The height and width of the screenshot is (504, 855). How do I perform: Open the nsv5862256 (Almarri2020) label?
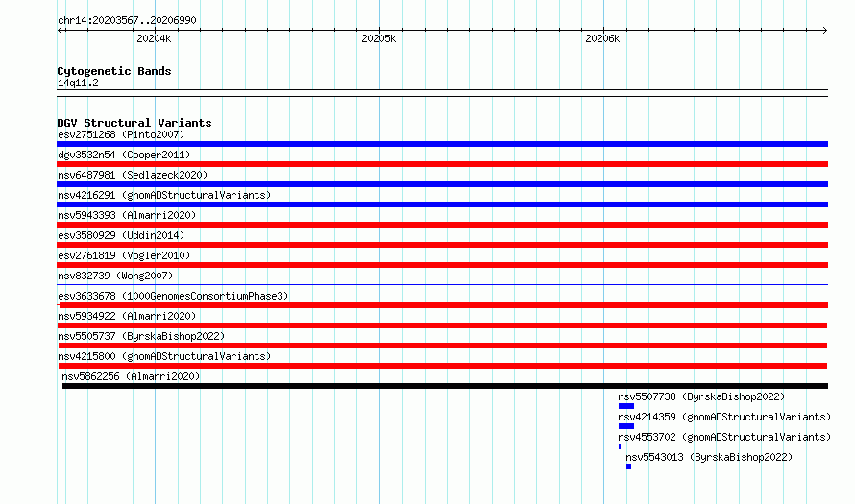131,376
